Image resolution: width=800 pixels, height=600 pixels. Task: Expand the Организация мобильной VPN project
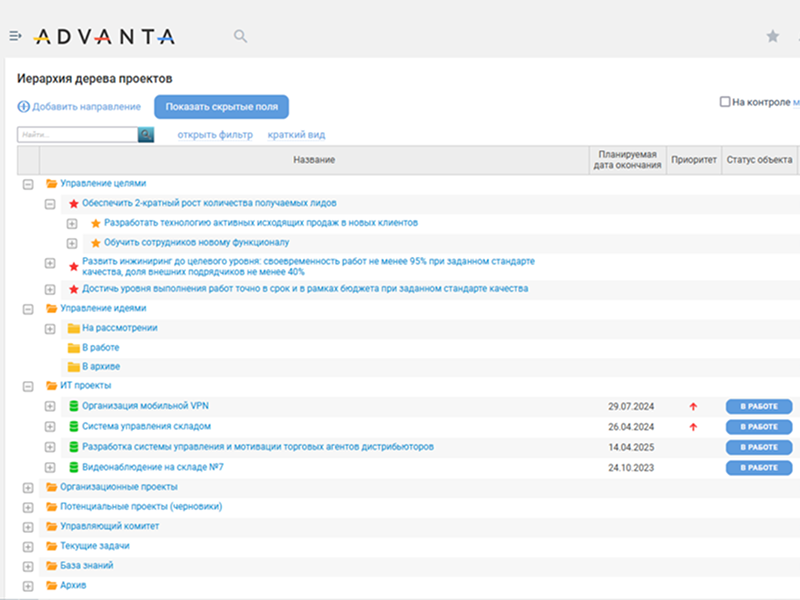tap(50, 406)
